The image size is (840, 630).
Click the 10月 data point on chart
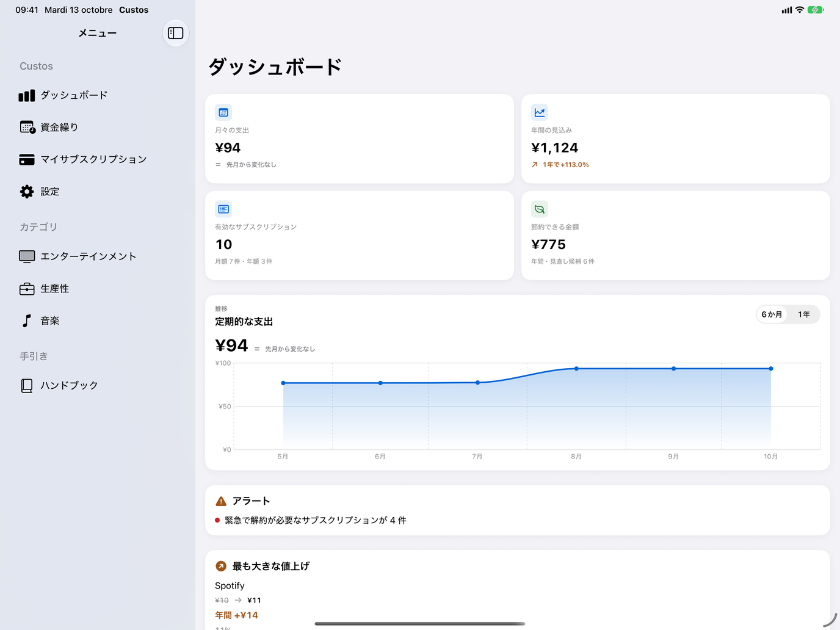771,369
